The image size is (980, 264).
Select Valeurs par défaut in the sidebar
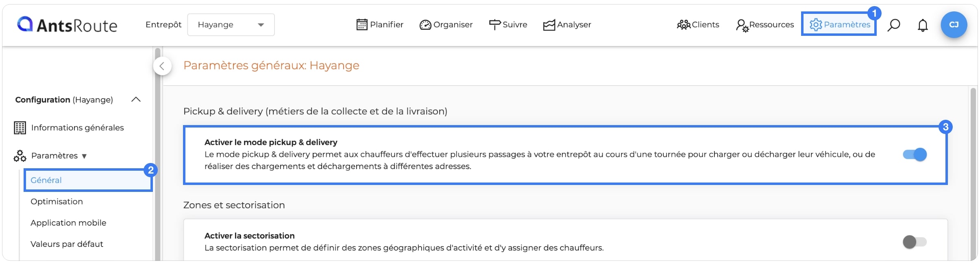pyautogui.click(x=67, y=244)
